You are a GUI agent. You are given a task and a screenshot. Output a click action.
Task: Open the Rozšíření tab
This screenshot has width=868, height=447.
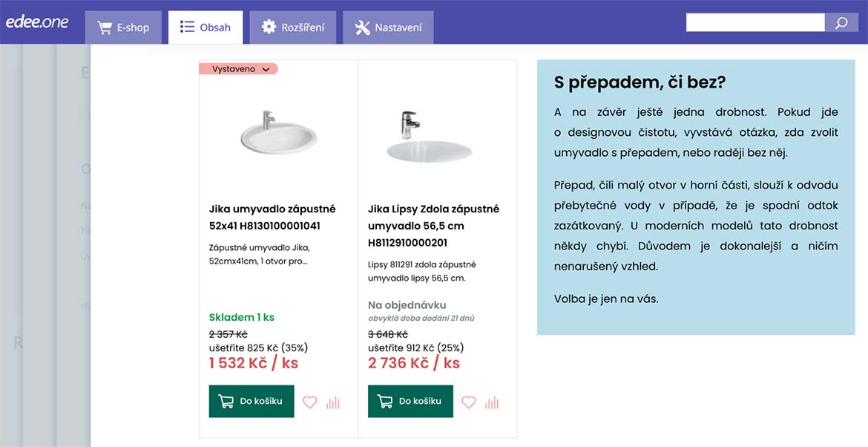point(293,27)
